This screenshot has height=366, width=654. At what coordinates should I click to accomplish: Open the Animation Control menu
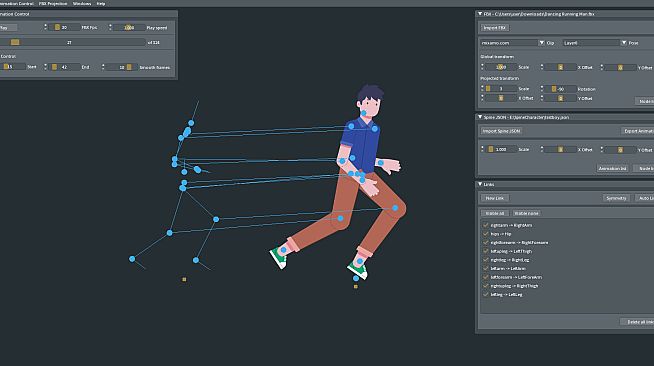click(17, 3)
